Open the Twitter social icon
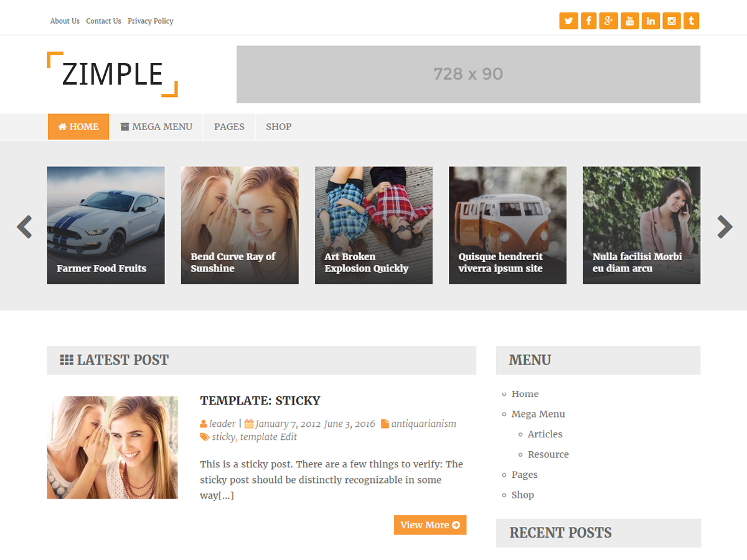The height and width of the screenshot is (560, 747). coord(568,21)
